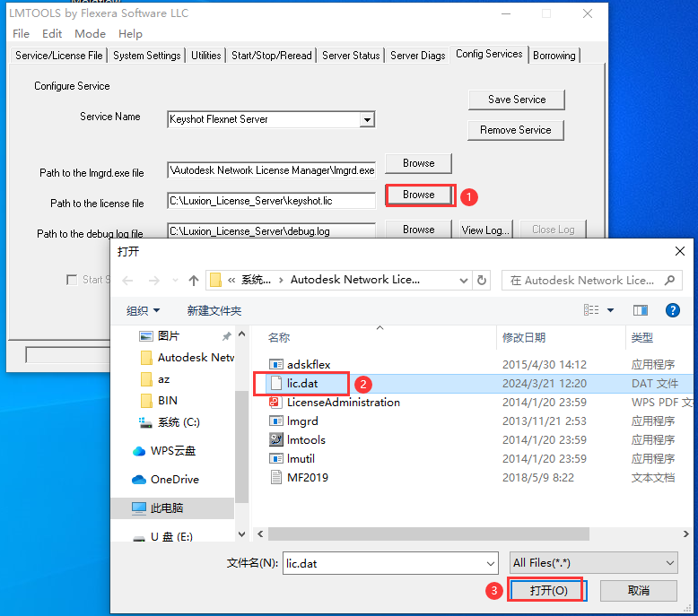Browse for the license file path
Viewport: 698px width, 616px height.
(418, 195)
